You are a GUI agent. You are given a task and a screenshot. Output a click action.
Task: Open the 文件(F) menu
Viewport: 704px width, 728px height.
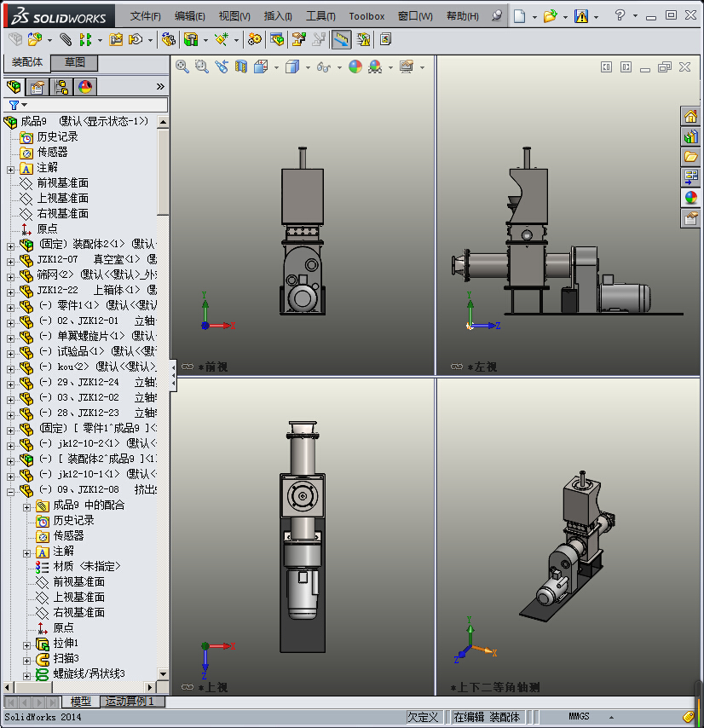click(x=145, y=16)
